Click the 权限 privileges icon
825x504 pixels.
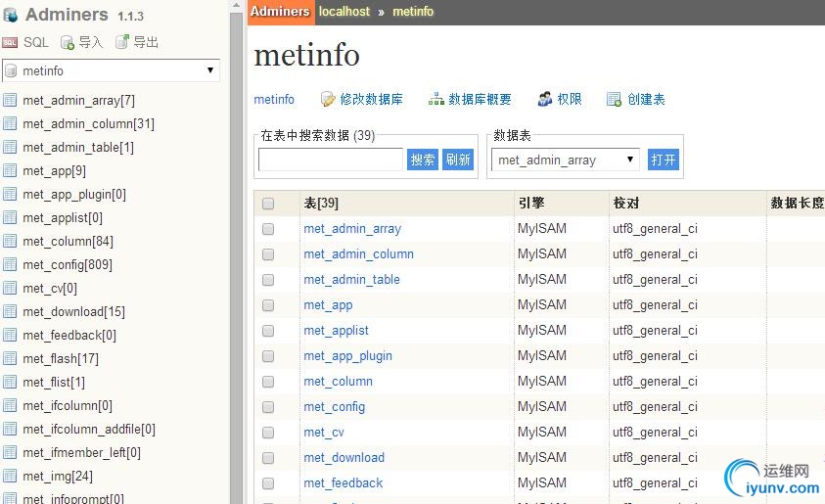tap(545, 99)
